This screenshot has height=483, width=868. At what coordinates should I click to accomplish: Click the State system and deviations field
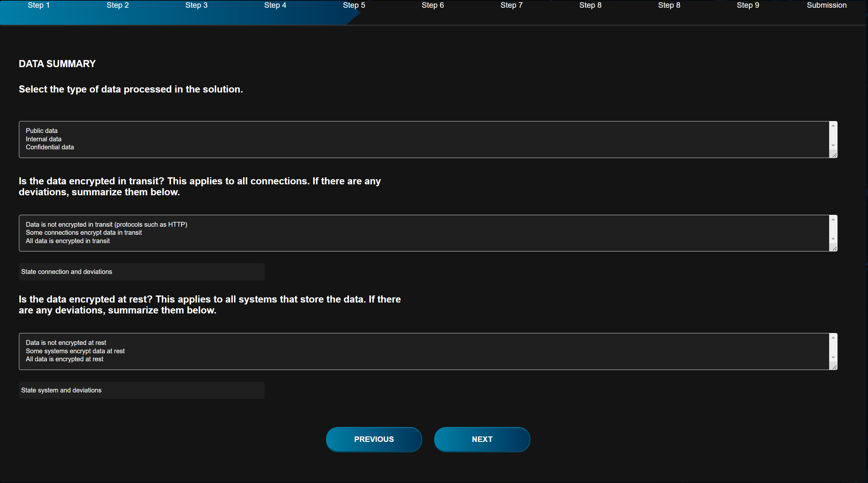pos(142,390)
